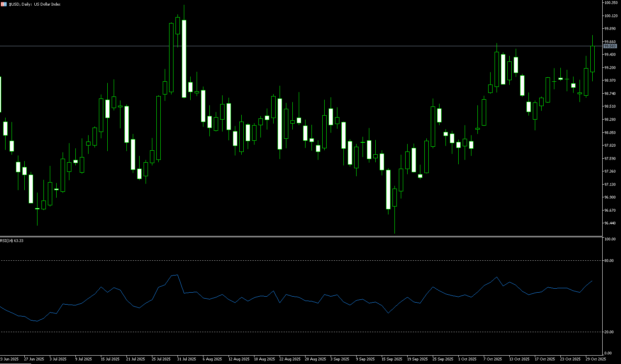Image resolution: width=621 pixels, height=364 pixels.
Task: Click the chart symbol icon beside $USD
Action: click(4, 4)
